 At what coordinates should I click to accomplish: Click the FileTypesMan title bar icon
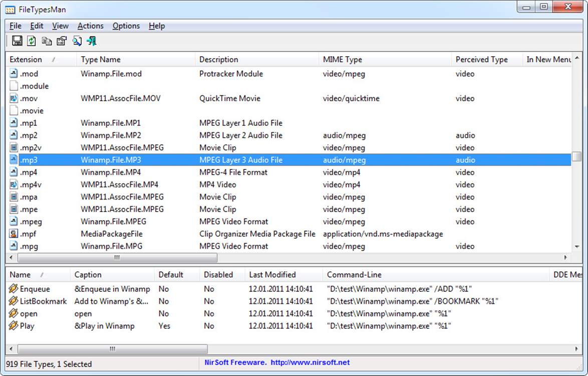pos(10,10)
